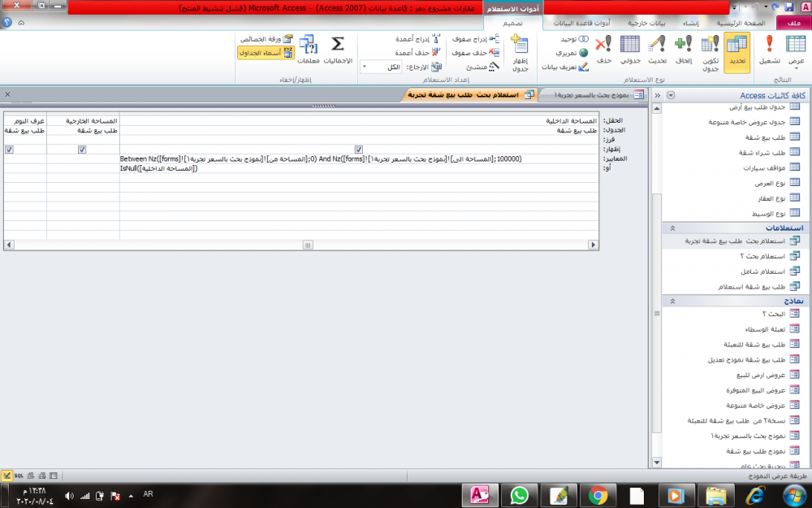
Task: Click grid horizontal scrollbar right arrow
Action: pos(593,245)
